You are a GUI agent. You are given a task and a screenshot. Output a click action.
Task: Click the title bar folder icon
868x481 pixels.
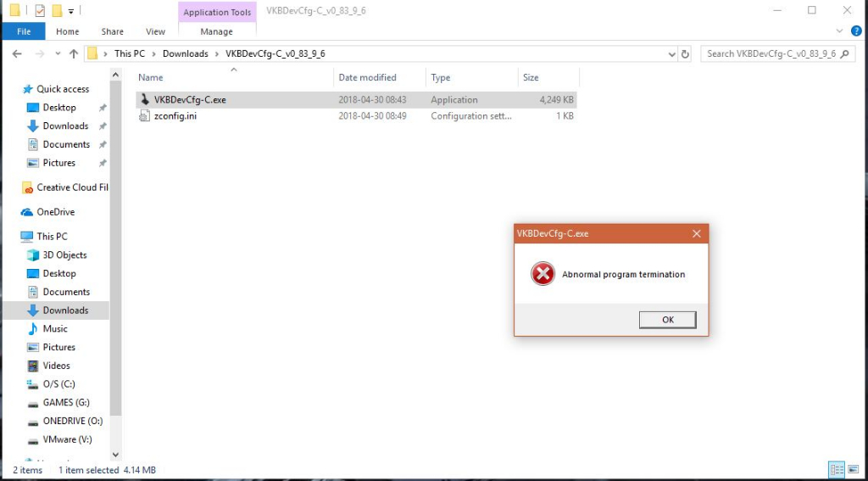point(15,10)
